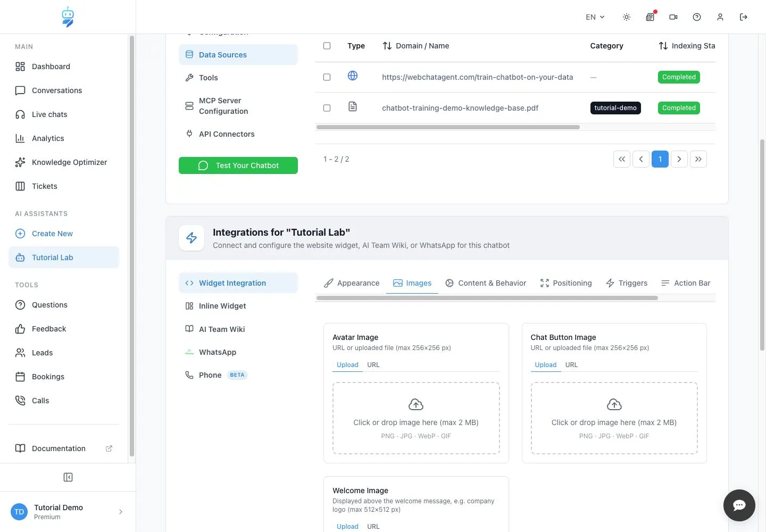This screenshot has width=766, height=532.
Task: Select WhatsApp integration
Action: tap(238, 352)
